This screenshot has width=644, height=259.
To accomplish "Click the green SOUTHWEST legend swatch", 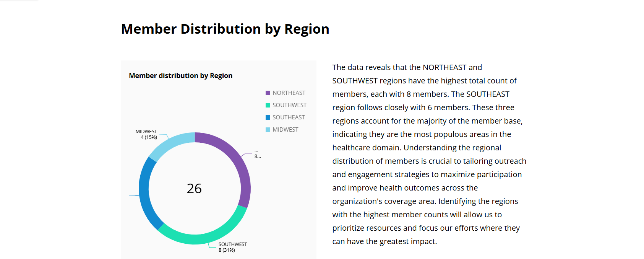I will [x=268, y=105].
